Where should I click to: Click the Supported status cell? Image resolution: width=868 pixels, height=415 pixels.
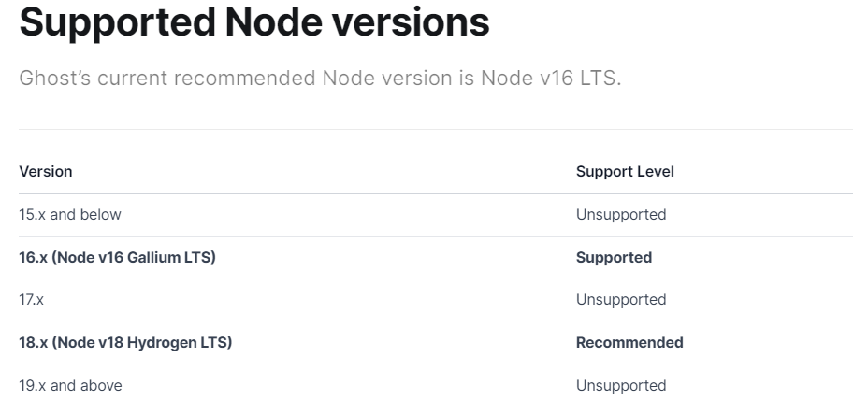click(614, 258)
